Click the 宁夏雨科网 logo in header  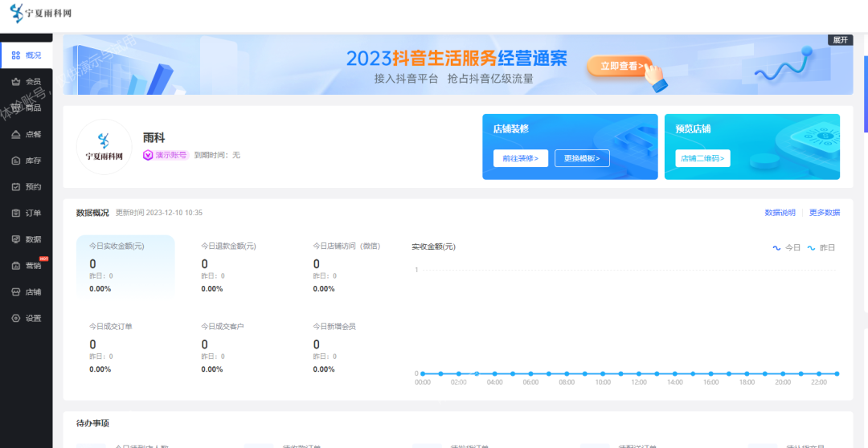click(40, 12)
